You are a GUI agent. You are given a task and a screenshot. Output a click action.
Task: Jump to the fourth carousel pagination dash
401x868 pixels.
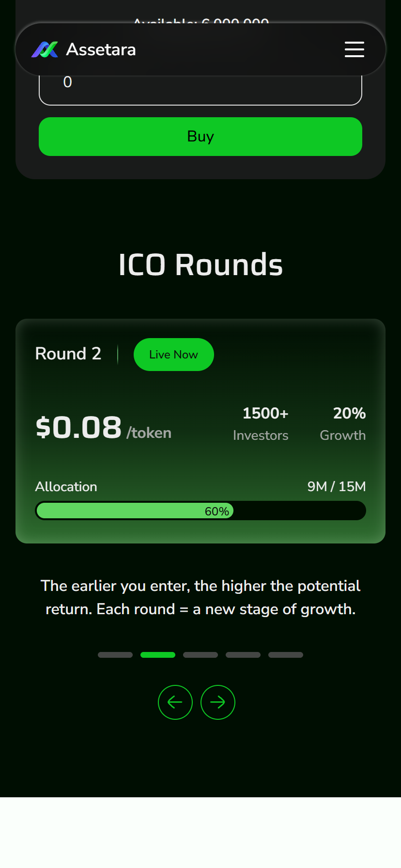243,655
